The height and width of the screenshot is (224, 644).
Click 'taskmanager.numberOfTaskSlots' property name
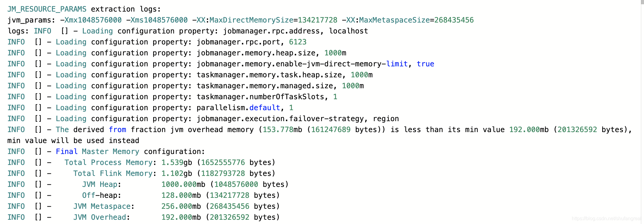260,97
